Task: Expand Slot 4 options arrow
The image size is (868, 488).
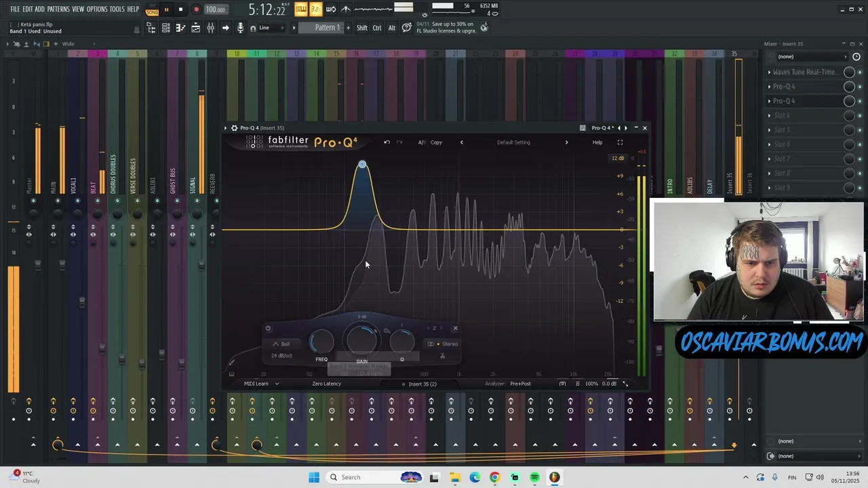Action: [769, 115]
